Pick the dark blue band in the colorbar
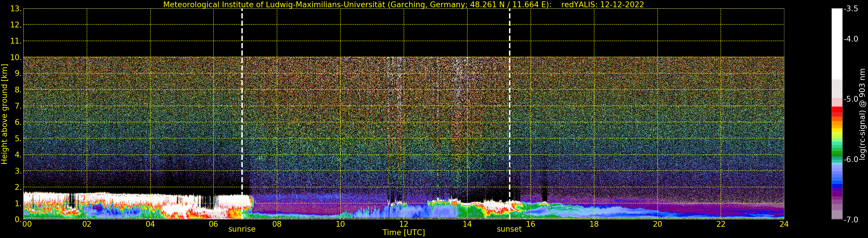868x238 pixels. [837, 186]
